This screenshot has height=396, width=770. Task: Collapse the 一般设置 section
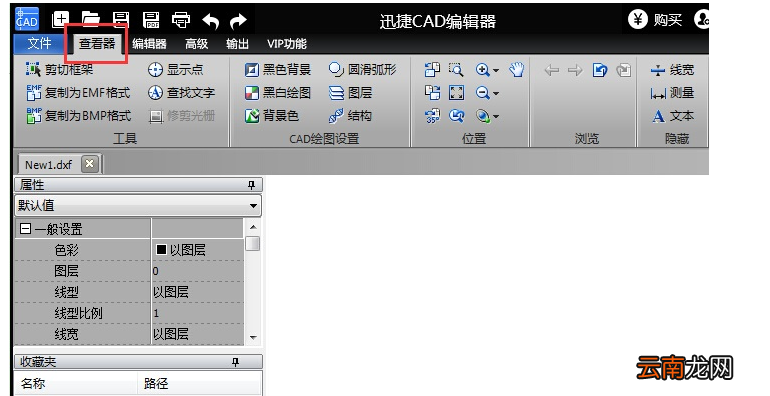26,229
